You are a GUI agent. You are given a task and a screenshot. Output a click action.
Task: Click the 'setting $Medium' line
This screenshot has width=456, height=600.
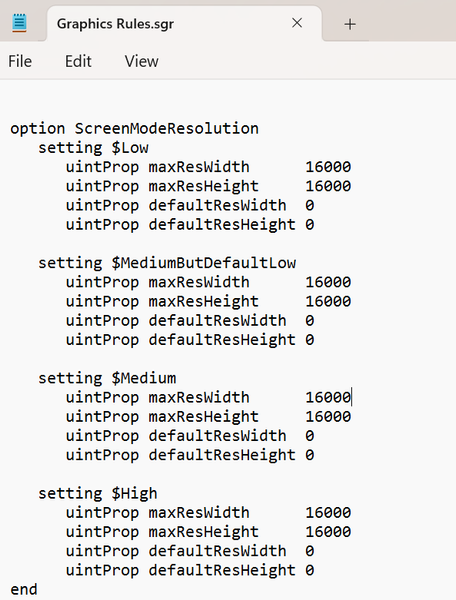[x=107, y=378]
